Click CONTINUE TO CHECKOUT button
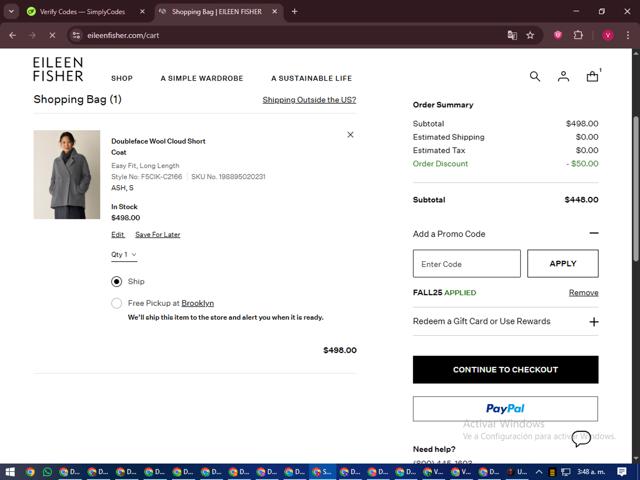This screenshot has height=480, width=640. [505, 369]
